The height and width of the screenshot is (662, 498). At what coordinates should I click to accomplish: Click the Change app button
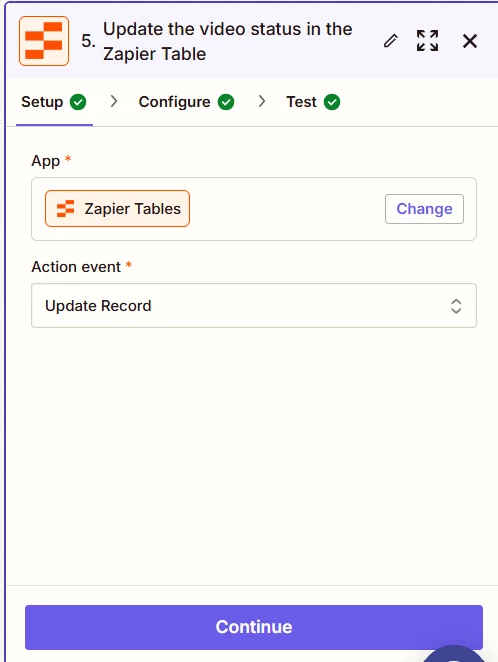click(x=424, y=209)
